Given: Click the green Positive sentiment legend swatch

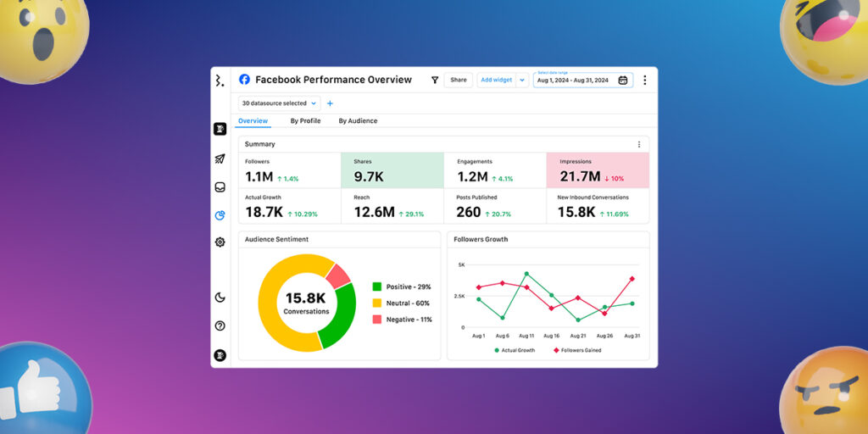Looking at the screenshot, I should click(x=377, y=287).
